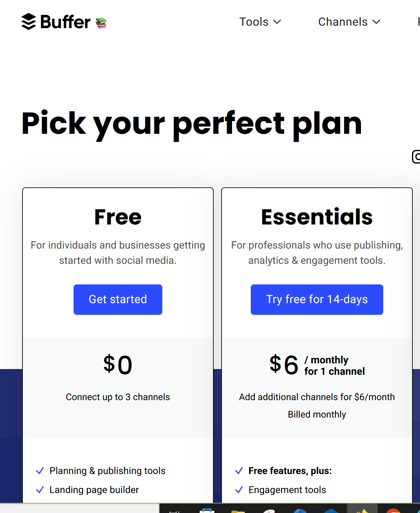Open the Tools navigation menu

pyautogui.click(x=260, y=22)
